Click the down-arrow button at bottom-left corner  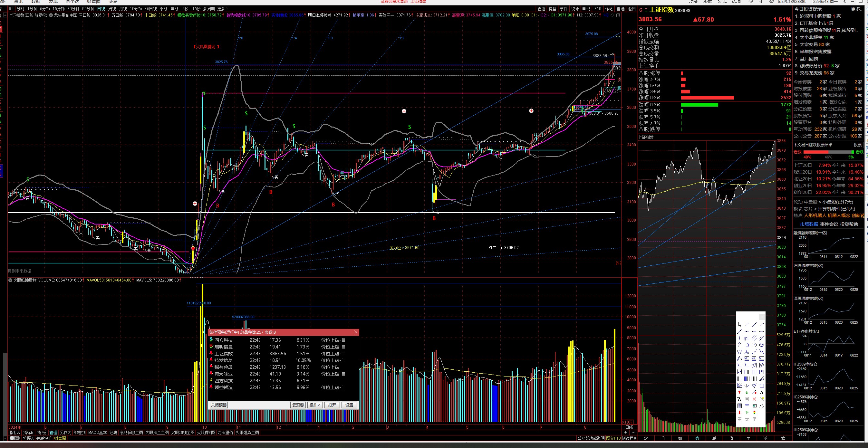5,439
